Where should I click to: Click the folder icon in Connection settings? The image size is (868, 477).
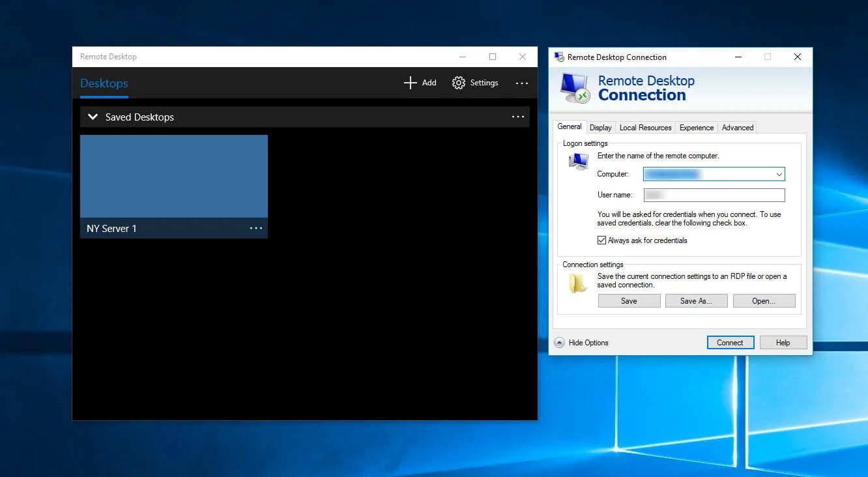578,283
